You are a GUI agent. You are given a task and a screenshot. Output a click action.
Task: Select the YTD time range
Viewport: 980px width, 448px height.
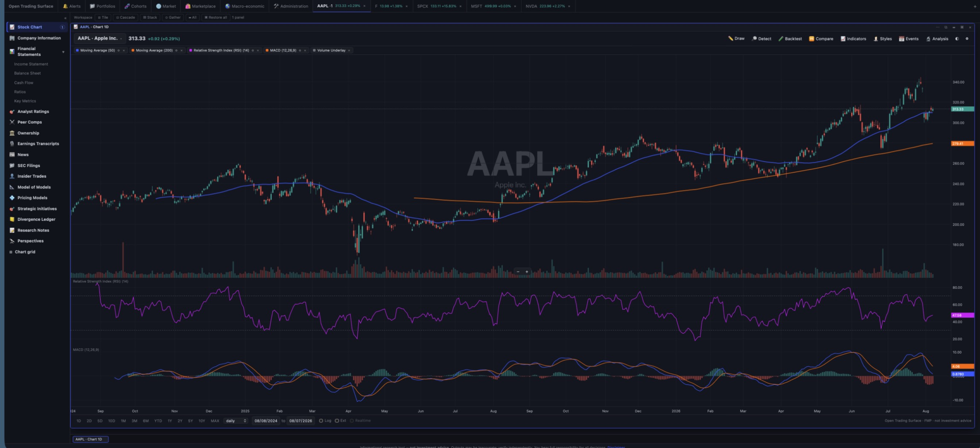[158, 421]
